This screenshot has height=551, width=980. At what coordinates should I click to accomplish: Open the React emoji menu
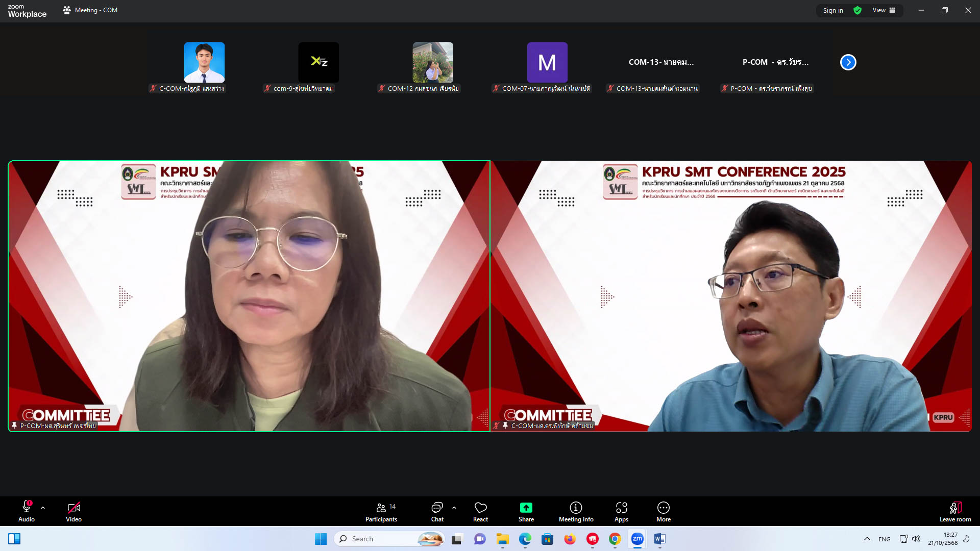pyautogui.click(x=480, y=512)
